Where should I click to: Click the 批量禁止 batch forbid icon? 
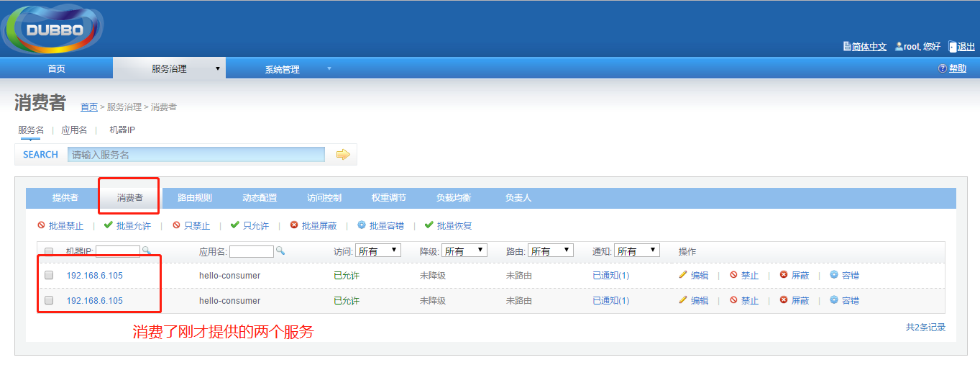click(41, 225)
